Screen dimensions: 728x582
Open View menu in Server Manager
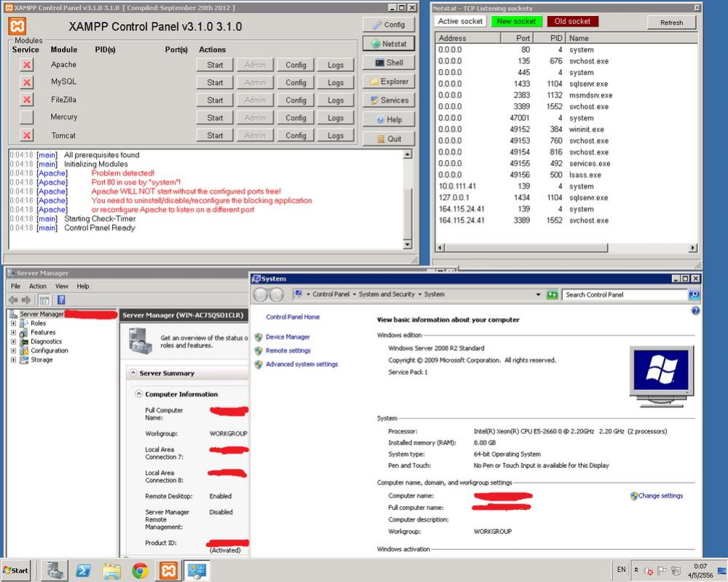tap(61, 287)
